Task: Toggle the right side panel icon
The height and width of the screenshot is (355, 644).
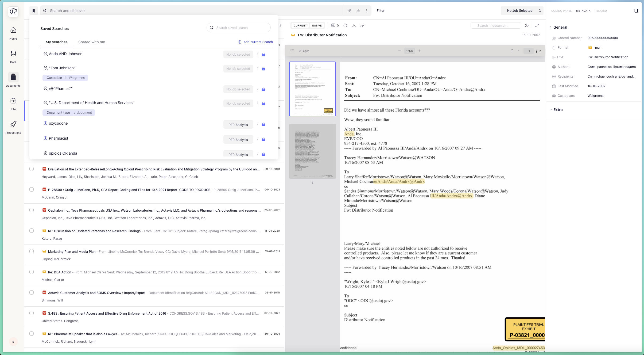Action: click(x=636, y=11)
